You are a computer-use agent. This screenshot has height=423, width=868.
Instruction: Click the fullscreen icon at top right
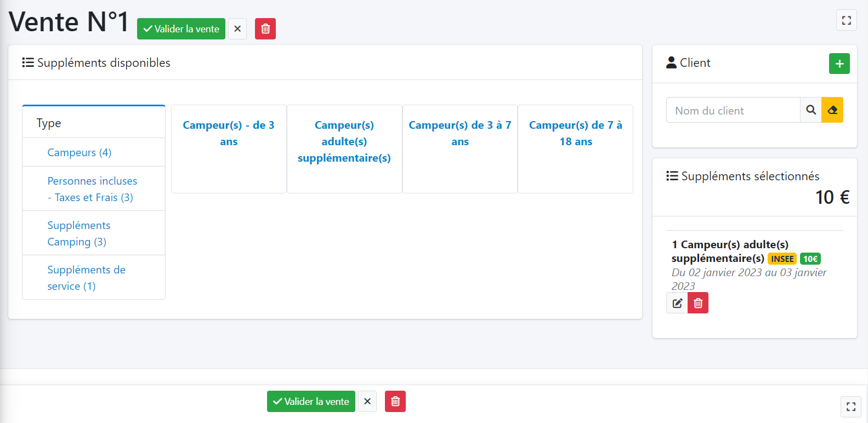[847, 20]
